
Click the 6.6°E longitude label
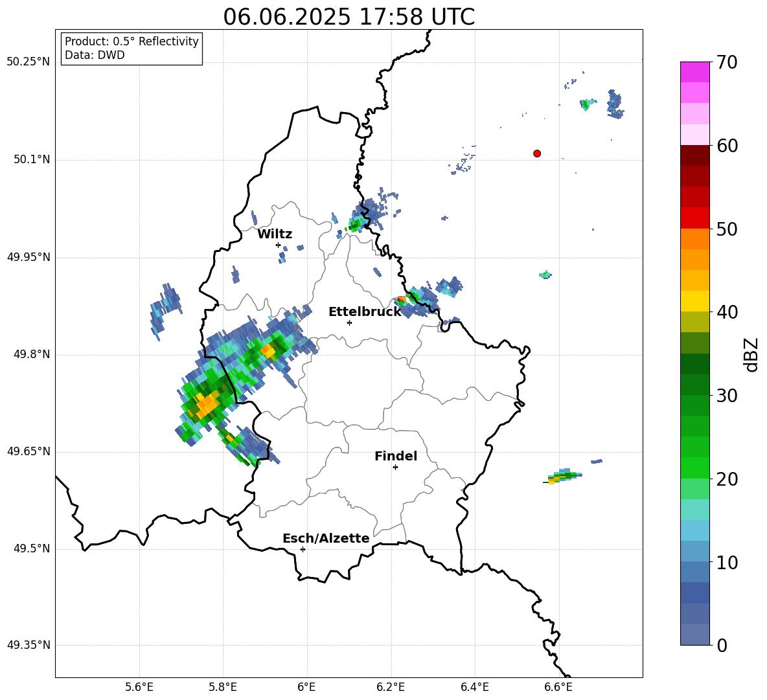point(558,687)
